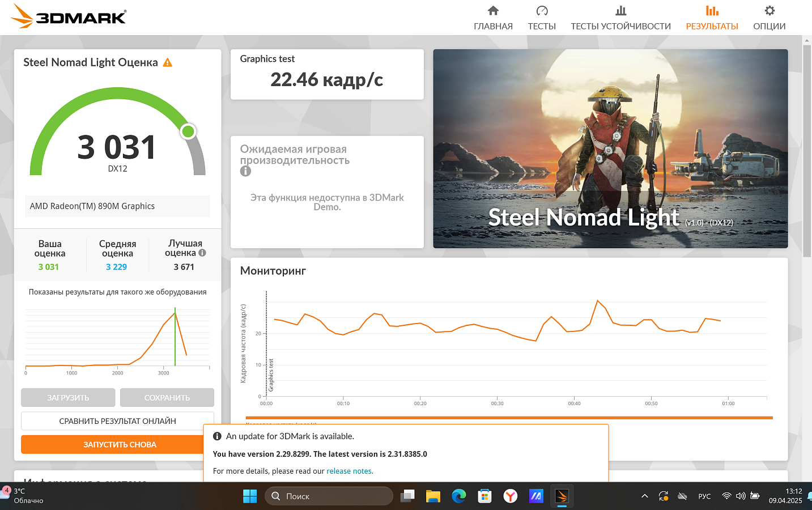812x510 pixels.
Task: Open File Explorer from the taskbar
Action: click(x=433, y=496)
